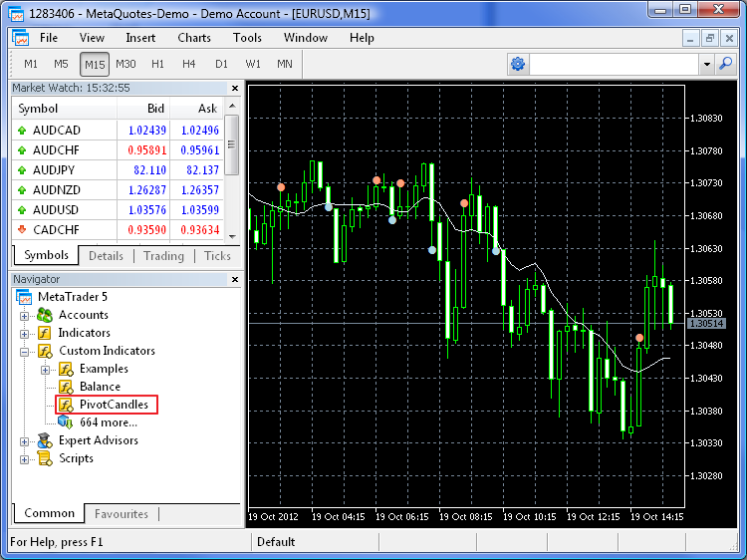
Task: Select the M5 timeframe
Action: (61, 64)
